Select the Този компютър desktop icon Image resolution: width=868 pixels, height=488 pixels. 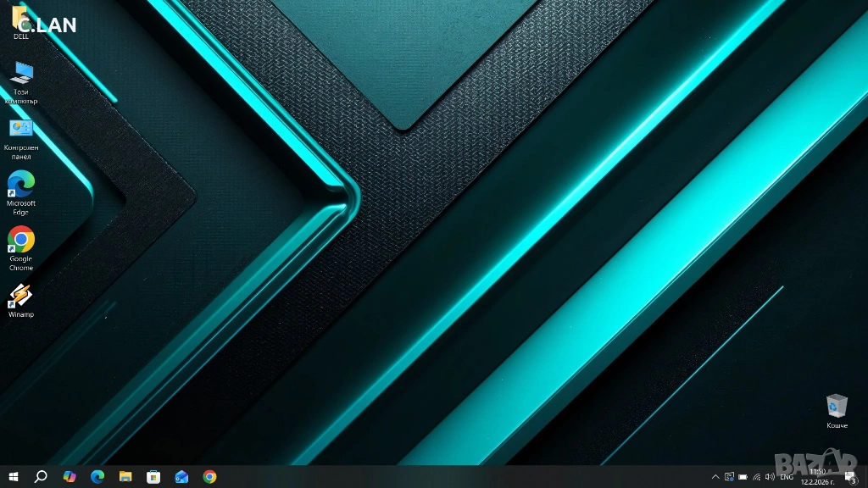(20, 74)
